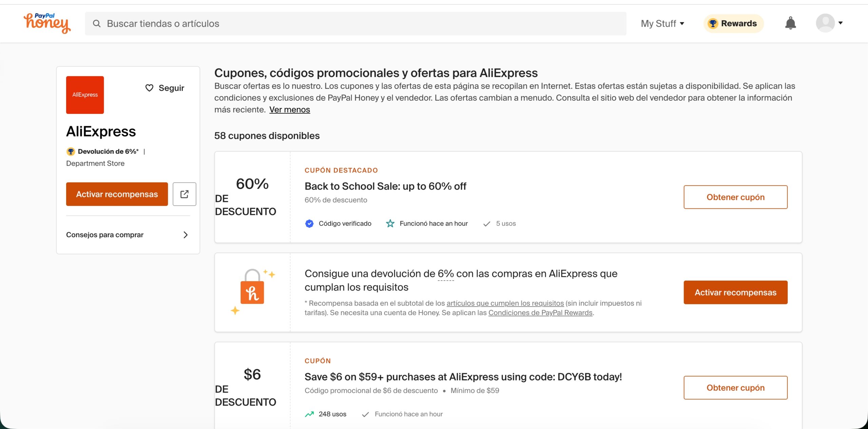Click 60% de descuento subtitle
The image size is (868, 429).
[x=336, y=200]
